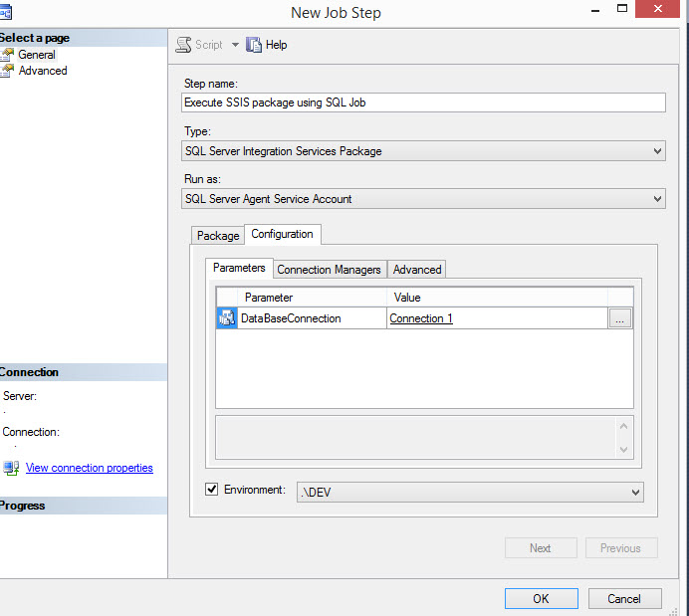Select the General page
The height and width of the screenshot is (616, 689).
pyautogui.click(x=37, y=55)
